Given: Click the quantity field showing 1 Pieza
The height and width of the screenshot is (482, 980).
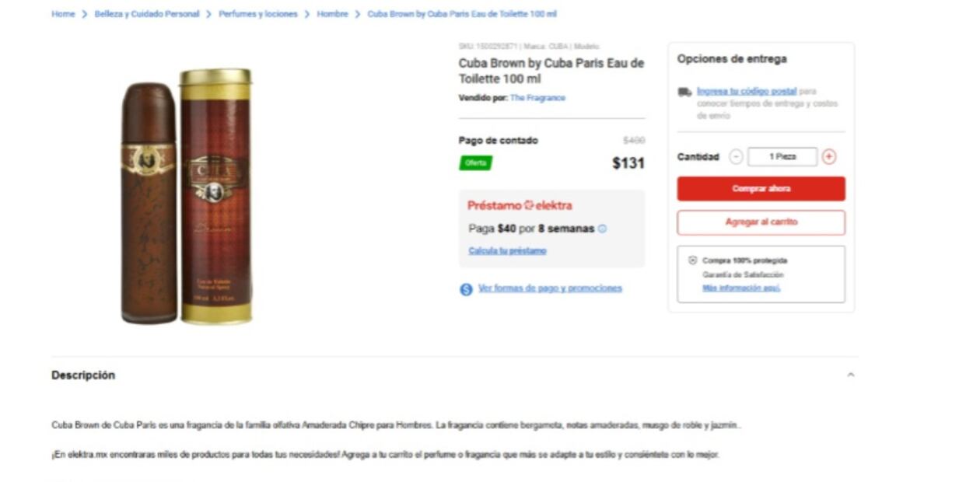Looking at the screenshot, I should point(782,157).
